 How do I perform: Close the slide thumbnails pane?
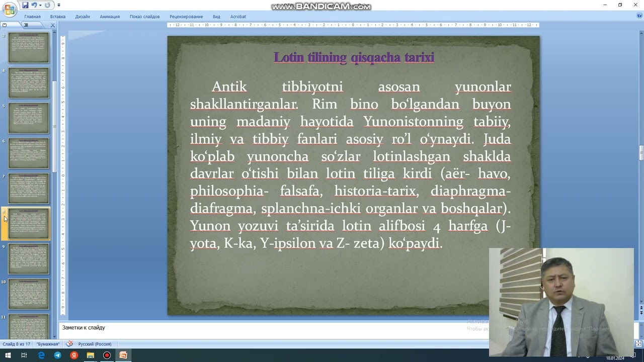(53, 25)
